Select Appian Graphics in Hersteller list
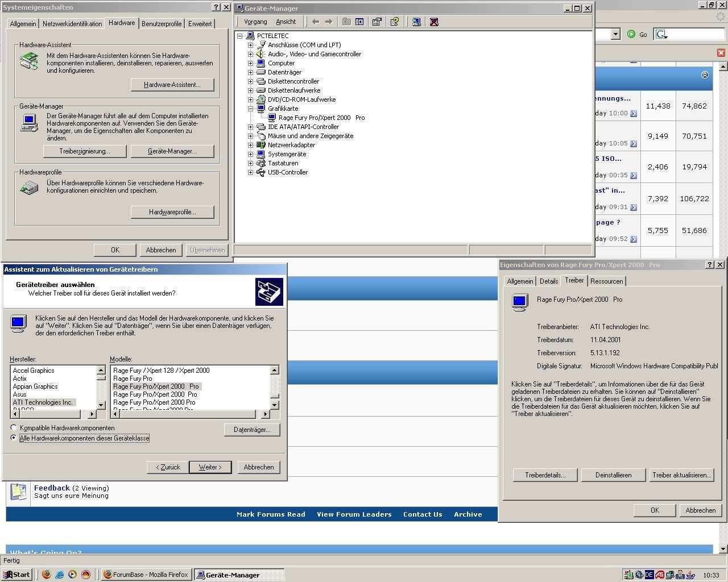The height and width of the screenshot is (582, 728). [x=35, y=386]
